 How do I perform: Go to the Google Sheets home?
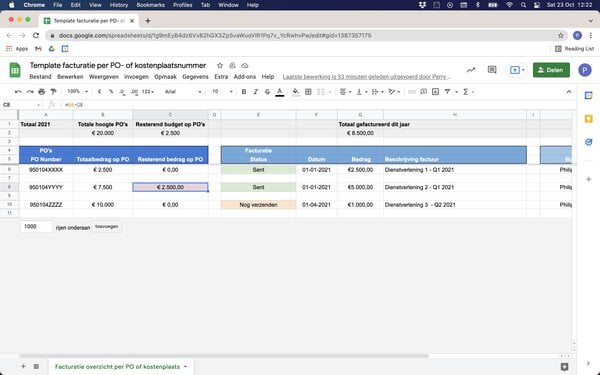coord(15,70)
